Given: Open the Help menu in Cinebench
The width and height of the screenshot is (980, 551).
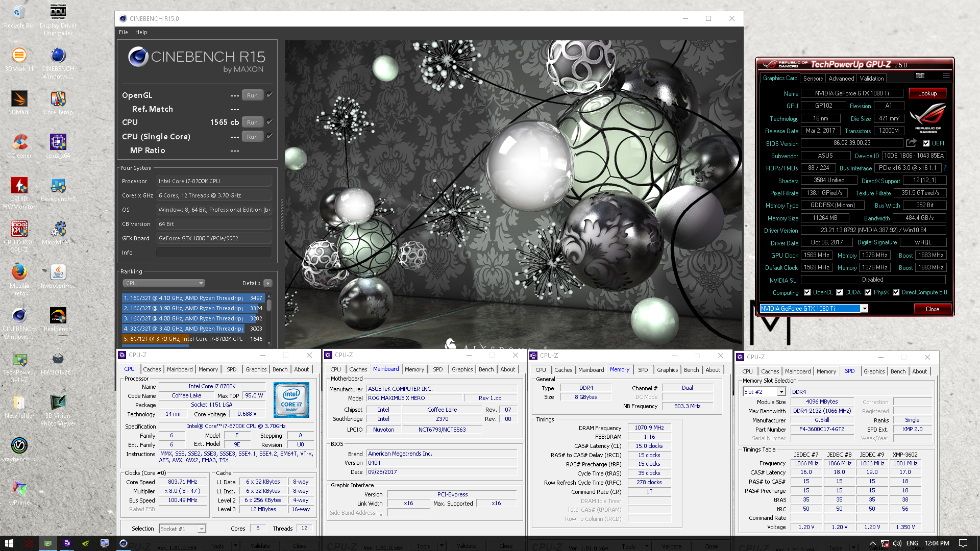Looking at the screenshot, I should click(141, 32).
